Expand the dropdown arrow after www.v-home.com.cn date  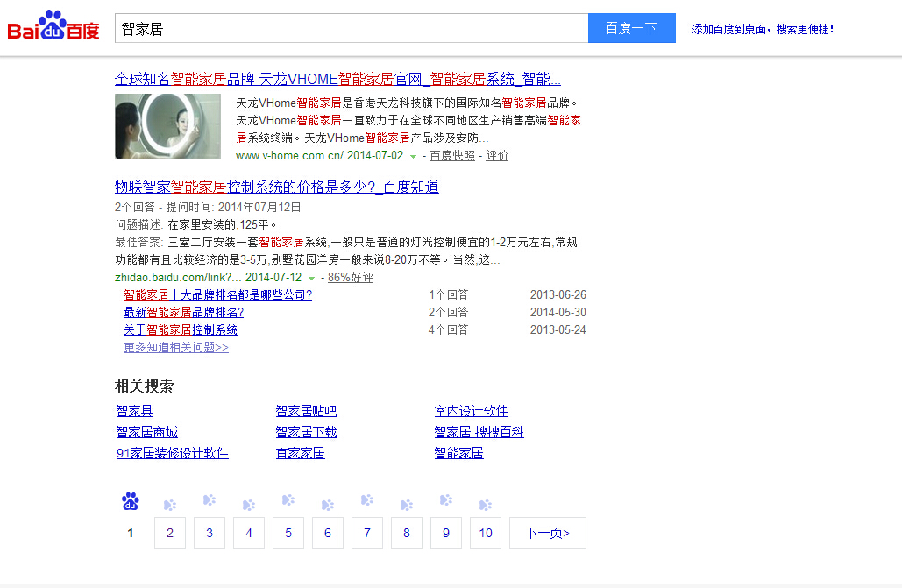(413, 157)
